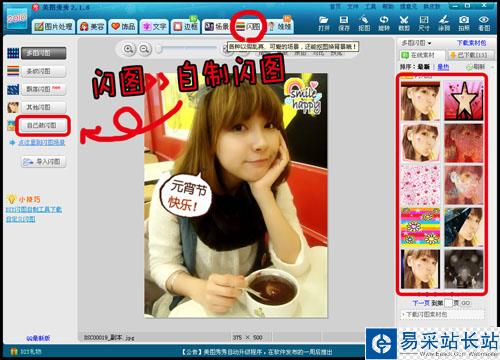Open the first link under 小技巧

tap(34, 210)
